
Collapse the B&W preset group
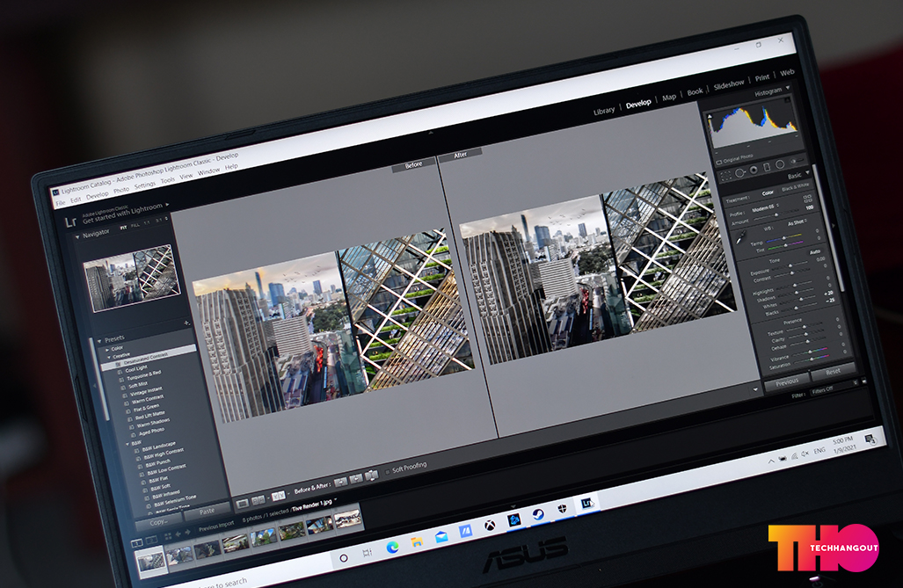(x=127, y=444)
